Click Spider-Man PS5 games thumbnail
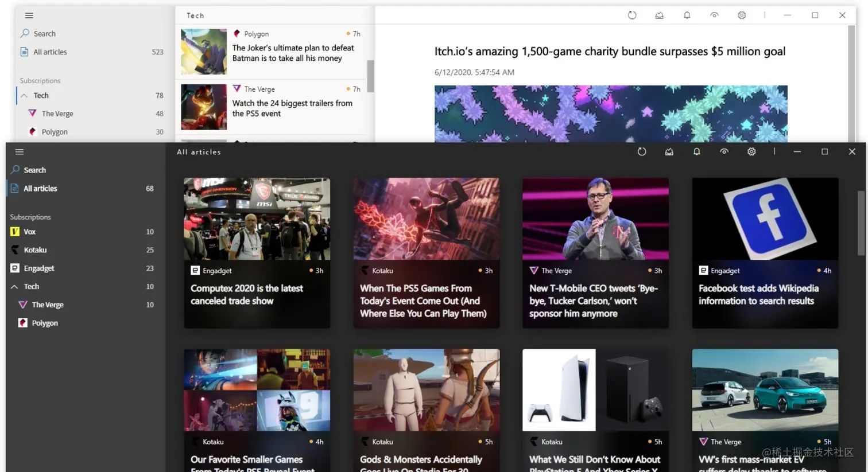Viewport: 868px width, 472px height. [426, 219]
